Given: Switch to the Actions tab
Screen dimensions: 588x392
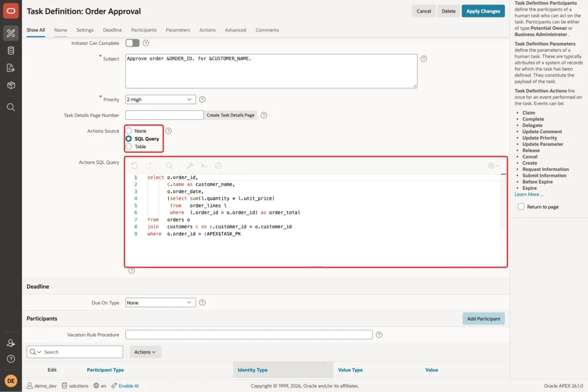Looking at the screenshot, I should pyautogui.click(x=207, y=30).
